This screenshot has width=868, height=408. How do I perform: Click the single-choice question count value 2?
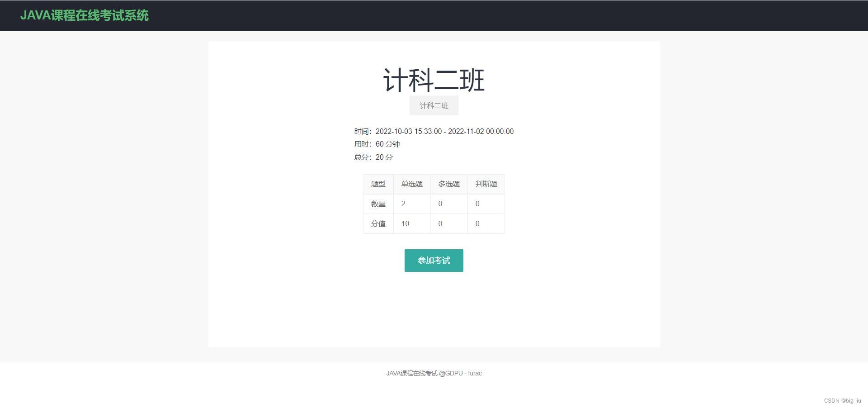pos(403,204)
